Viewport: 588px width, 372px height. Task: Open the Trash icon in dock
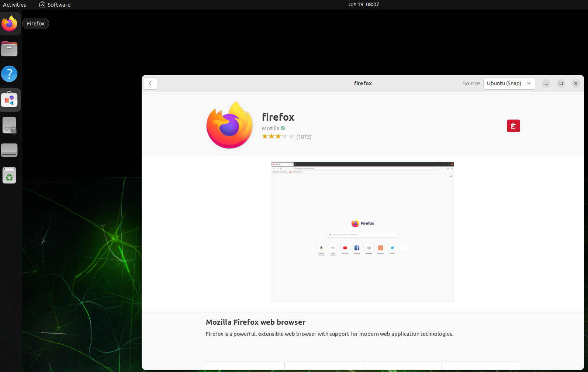(9, 175)
